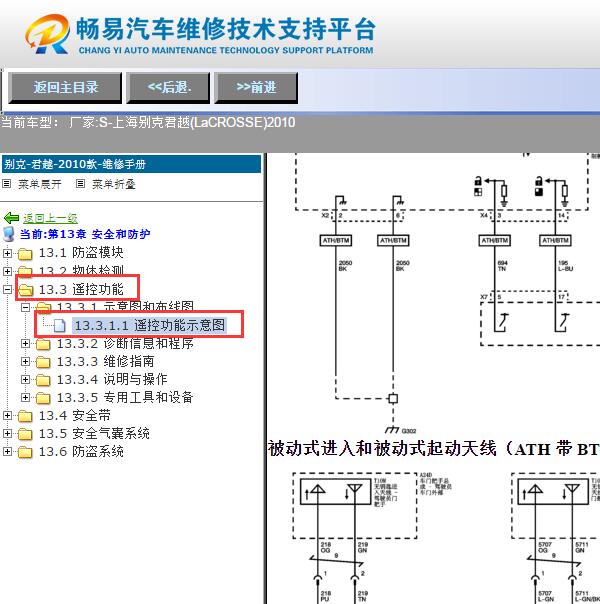Click folder icon of 13.4 安全带

[x=25, y=416]
